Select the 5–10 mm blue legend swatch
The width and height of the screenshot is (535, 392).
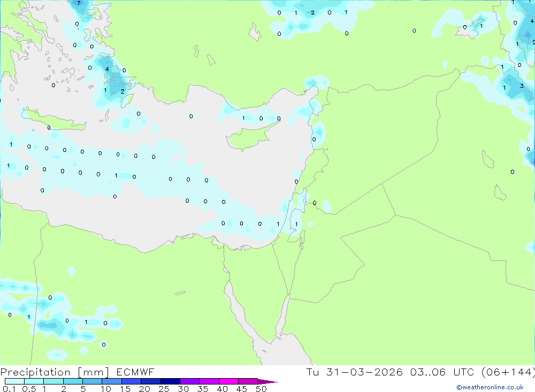point(92,381)
